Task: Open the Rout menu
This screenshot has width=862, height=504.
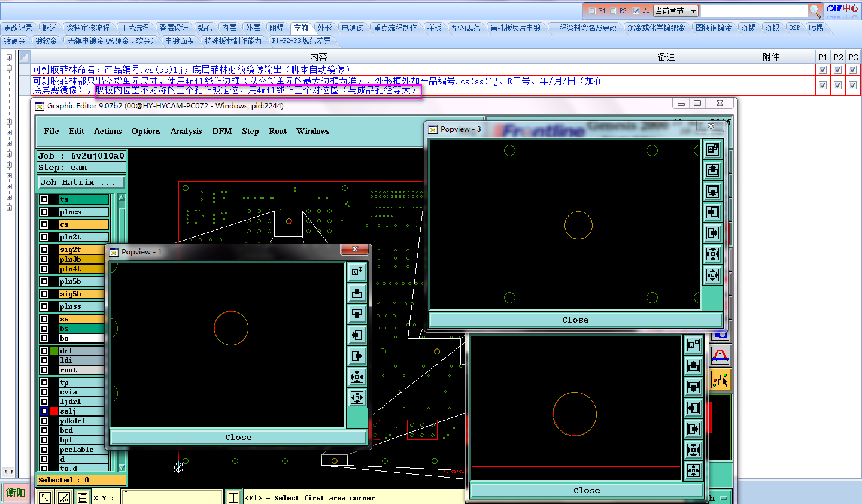Action: [x=278, y=131]
